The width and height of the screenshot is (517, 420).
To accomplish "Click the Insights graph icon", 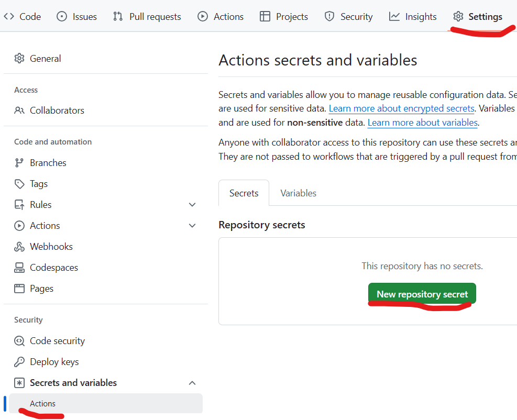I will tap(394, 16).
